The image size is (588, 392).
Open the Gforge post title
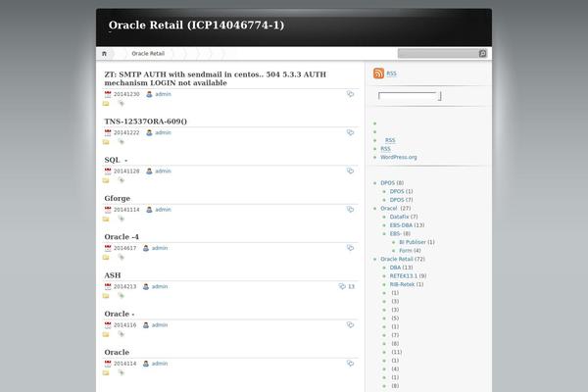[118, 198]
